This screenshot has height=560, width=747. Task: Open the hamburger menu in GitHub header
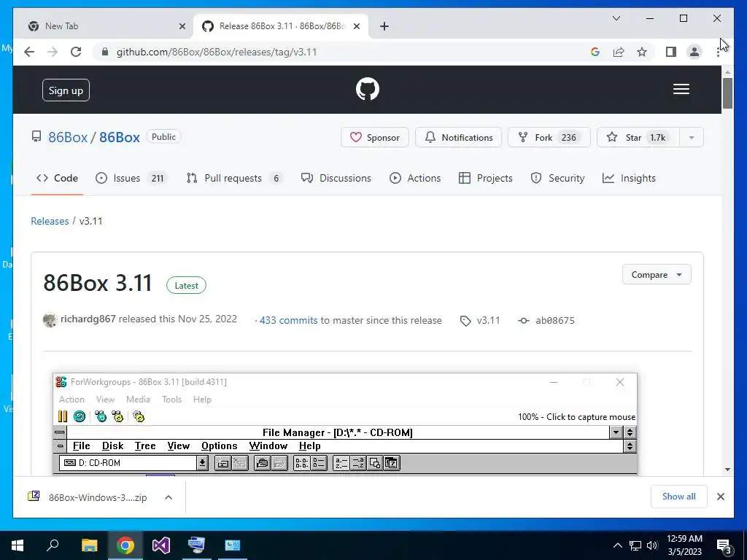tap(681, 89)
